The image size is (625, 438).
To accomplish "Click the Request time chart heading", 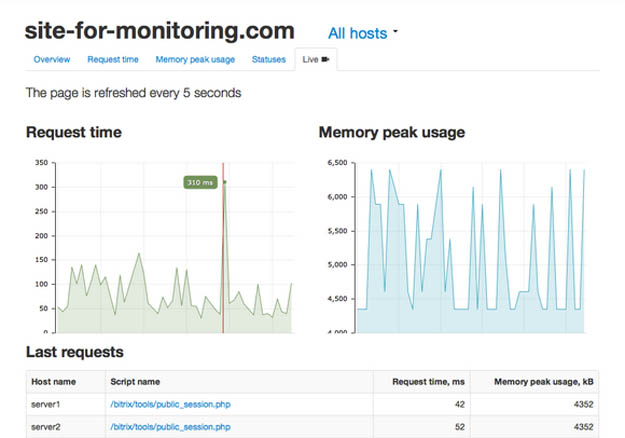I will coord(74,132).
